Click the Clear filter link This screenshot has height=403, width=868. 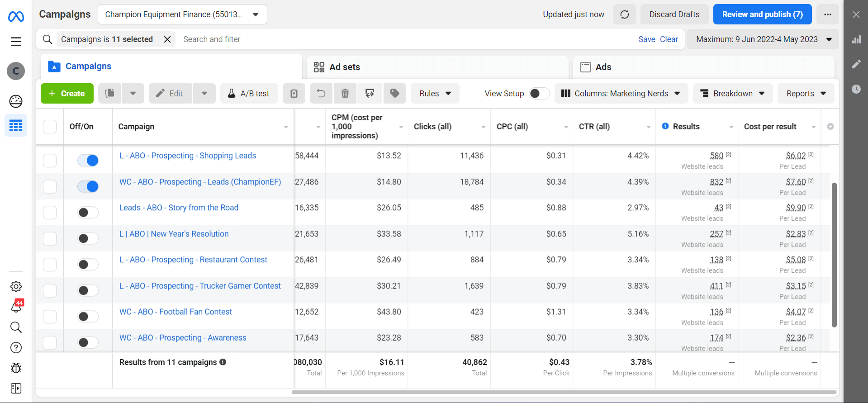[669, 39]
